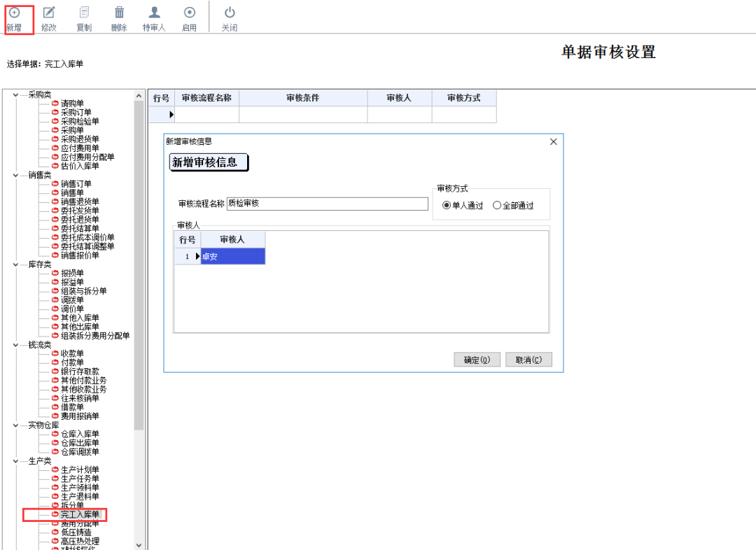Select 其他出库单 in the tree
Viewport: 756px width, 550px height.
80,327
